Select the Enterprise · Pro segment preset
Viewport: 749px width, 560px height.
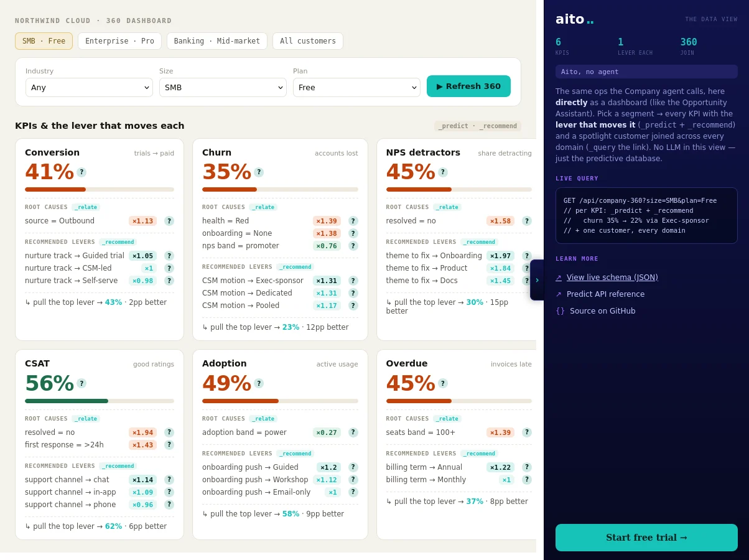click(119, 41)
